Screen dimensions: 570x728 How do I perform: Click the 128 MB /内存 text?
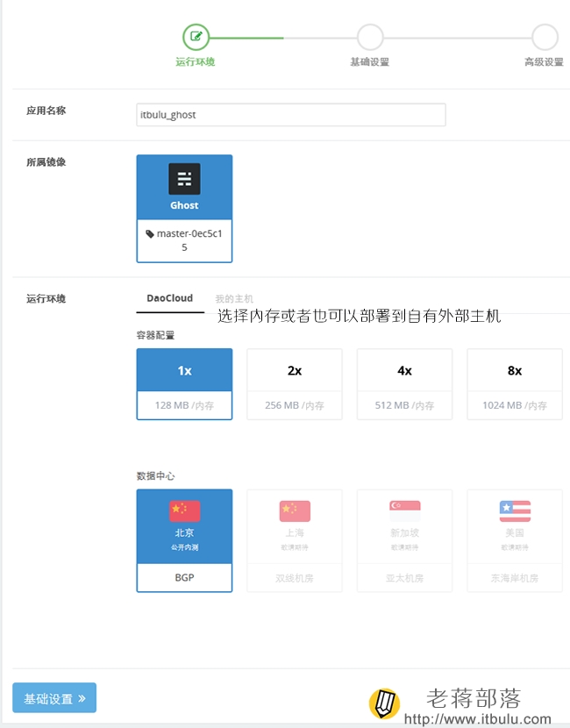(184, 405)
